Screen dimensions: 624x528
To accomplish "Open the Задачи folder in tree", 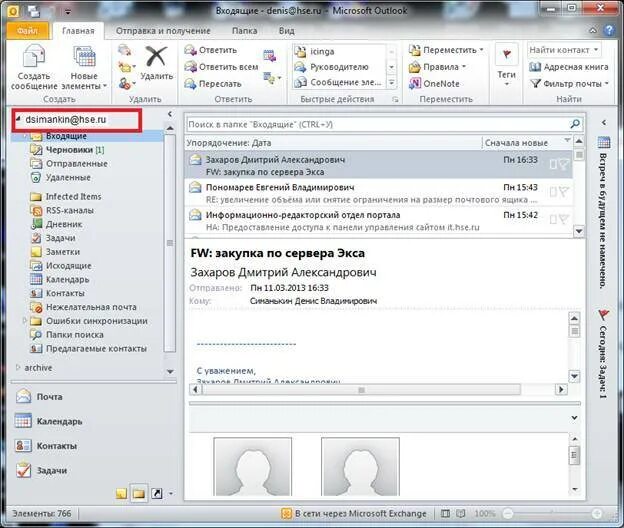I will tap(53, 238).
